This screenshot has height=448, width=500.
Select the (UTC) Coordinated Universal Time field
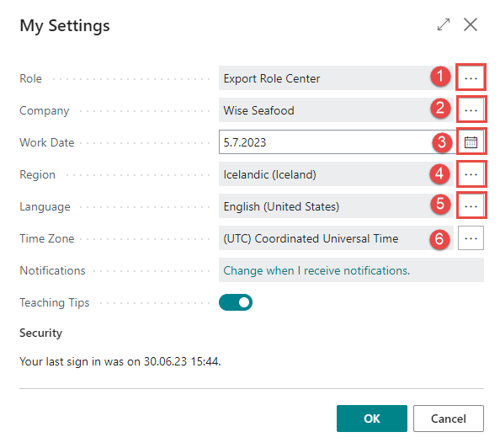click(x=336, y=238)
